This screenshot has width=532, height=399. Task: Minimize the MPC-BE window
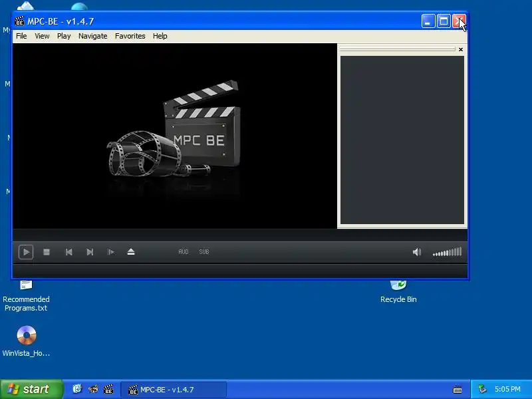click(x=428, y=21)
